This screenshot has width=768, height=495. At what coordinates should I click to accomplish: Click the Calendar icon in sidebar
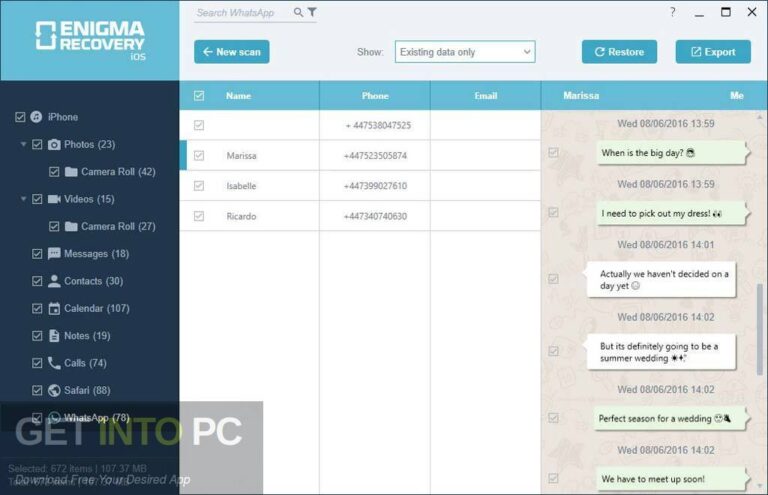click(54, 308)
